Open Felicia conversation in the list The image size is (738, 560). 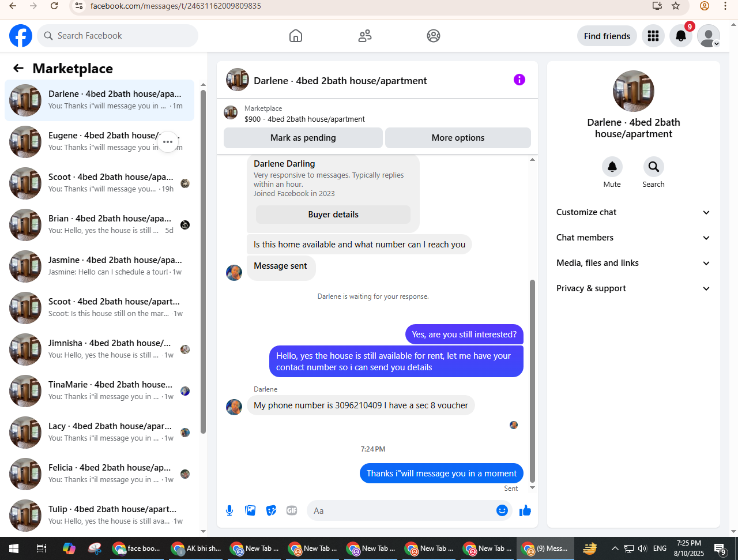pyautogui.click(x=99, y=474)
